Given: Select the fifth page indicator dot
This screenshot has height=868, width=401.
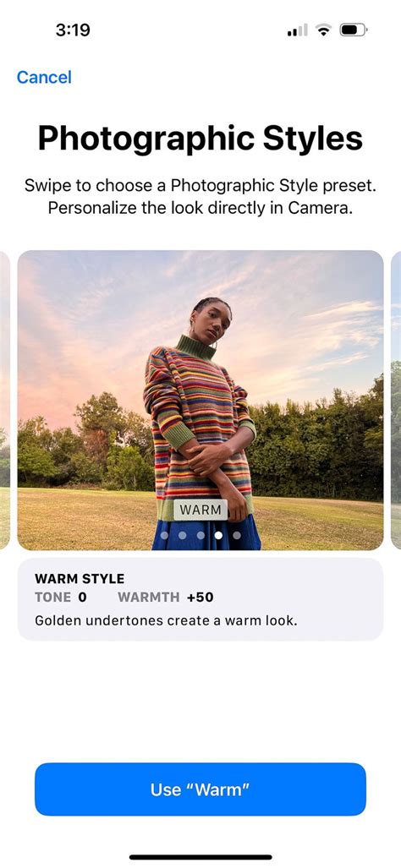Looking at the screenshot, I should (237, 535).
